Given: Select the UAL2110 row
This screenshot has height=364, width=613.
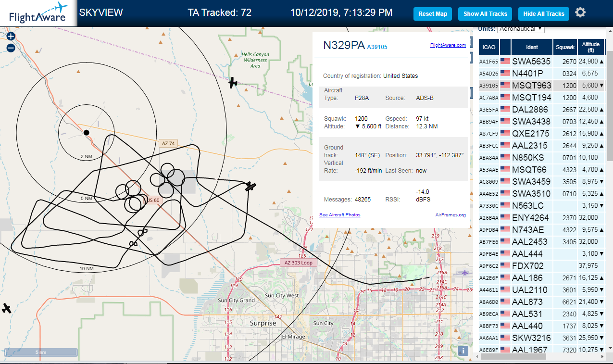Looking at the screenshot, I should (542, 290).
